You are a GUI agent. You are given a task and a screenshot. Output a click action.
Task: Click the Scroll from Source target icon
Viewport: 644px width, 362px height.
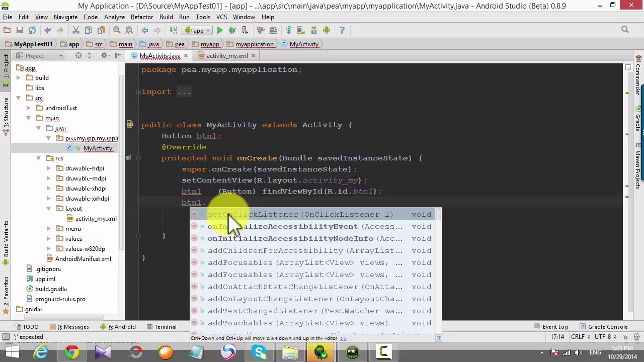[x=78, y=56]
